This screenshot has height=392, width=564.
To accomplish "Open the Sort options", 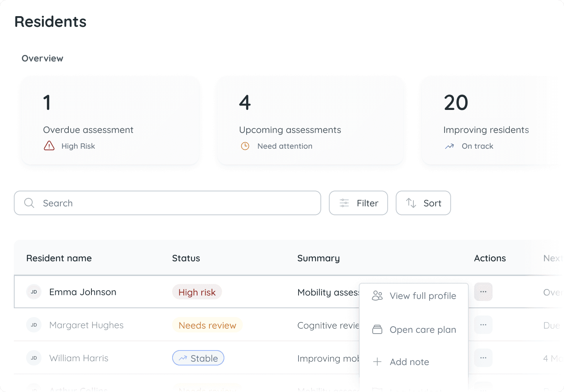I will pyautogui.click(x=423, y=203).
